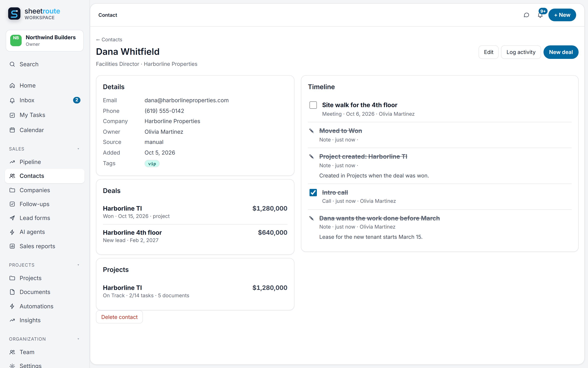Open Documents in the sidebar
Screen dimensions: 588x368
45,292
